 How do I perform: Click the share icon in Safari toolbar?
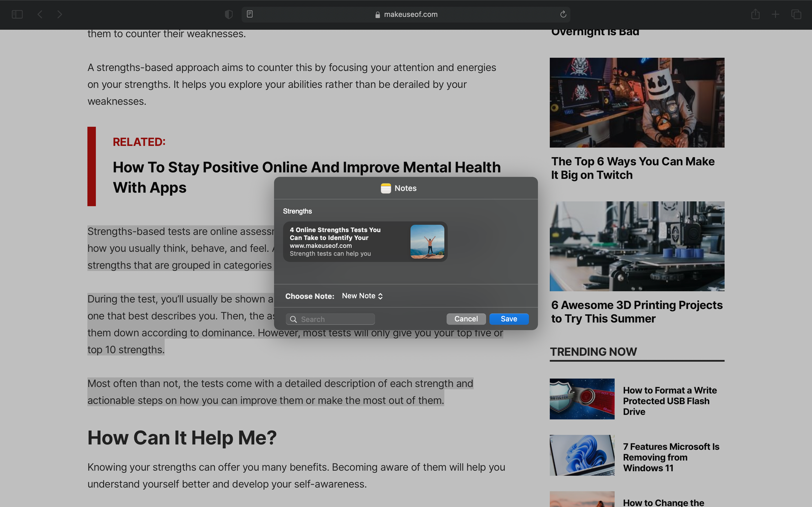[755, 14]
